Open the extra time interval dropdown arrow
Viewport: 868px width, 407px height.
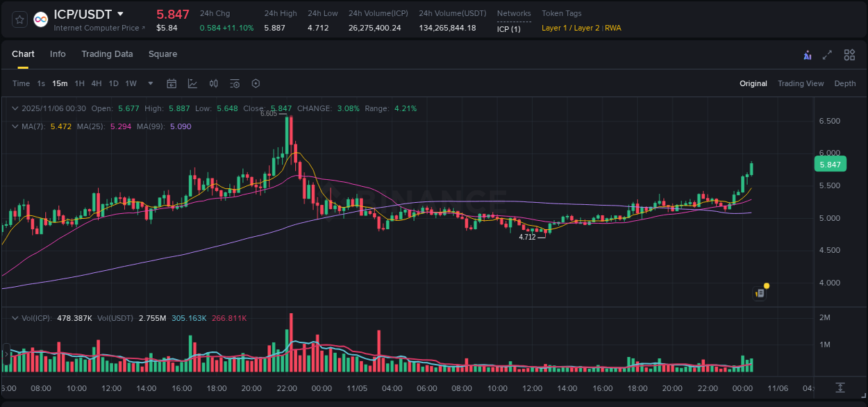coord(149,83)
